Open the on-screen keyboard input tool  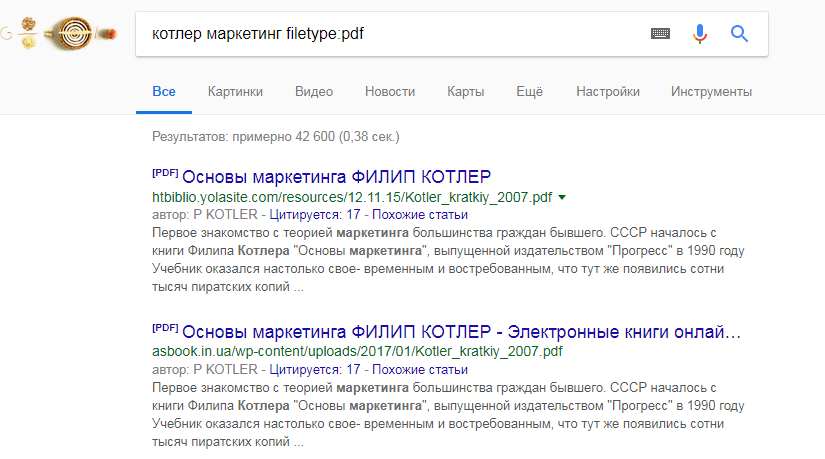pyautogui.click(x=660, y=34)
